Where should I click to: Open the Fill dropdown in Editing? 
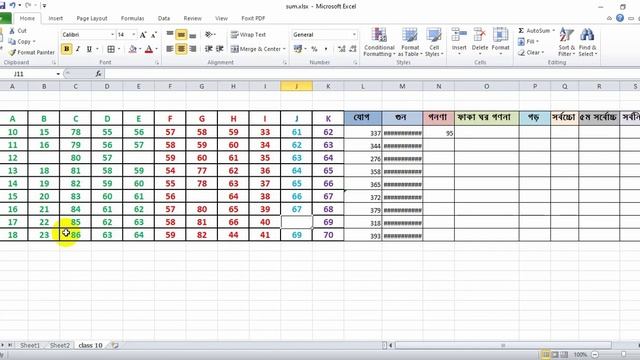[528, 41]
